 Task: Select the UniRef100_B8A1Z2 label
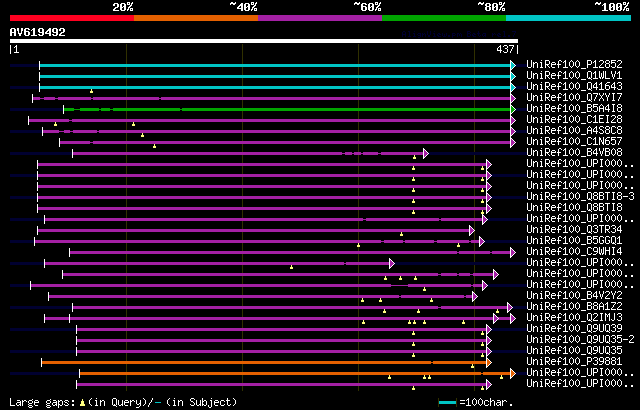click(574, 307)
